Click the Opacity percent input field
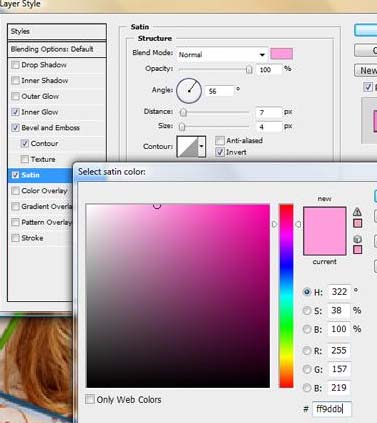Screen dimensions: 377x423 tap(269, 70)
